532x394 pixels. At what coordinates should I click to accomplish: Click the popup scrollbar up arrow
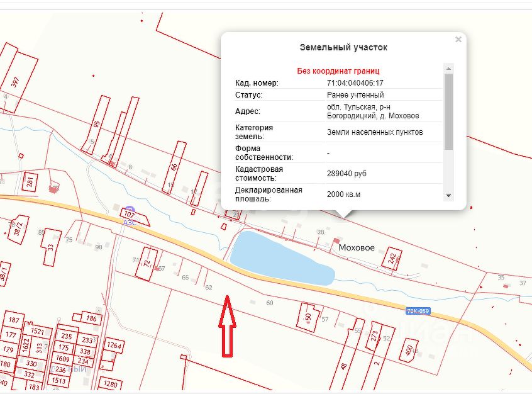(x=448, y=69)
